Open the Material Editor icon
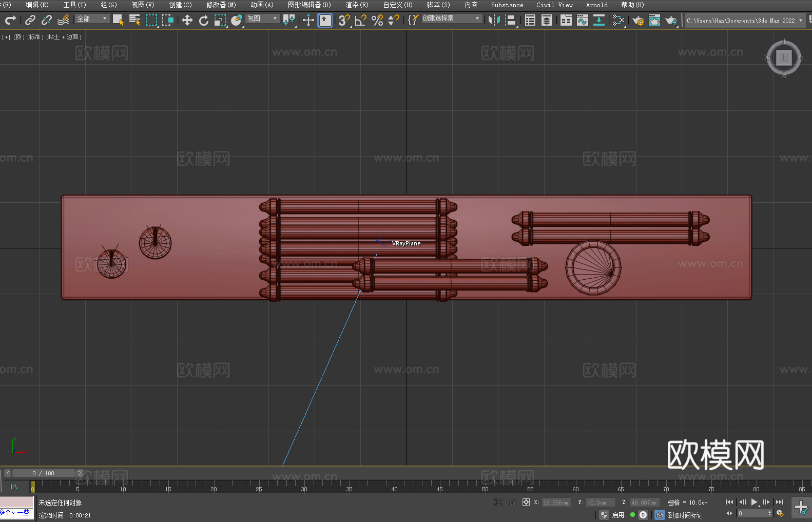Image resolution: width=812 pixels, height=522 pixels. 618,20
